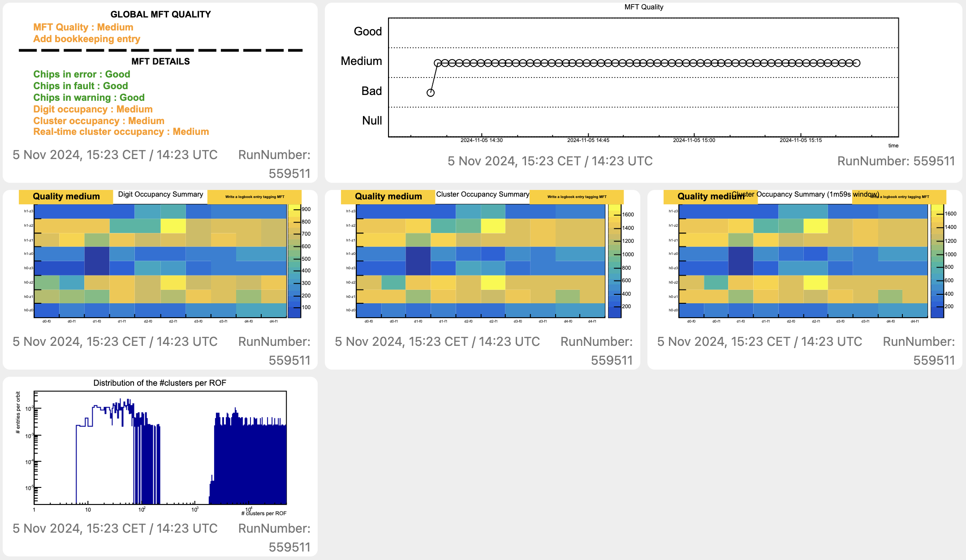Click bright yellow h0-z2 / d2-f1 cell in Cluster Occupancy Summary

point(493,283)
